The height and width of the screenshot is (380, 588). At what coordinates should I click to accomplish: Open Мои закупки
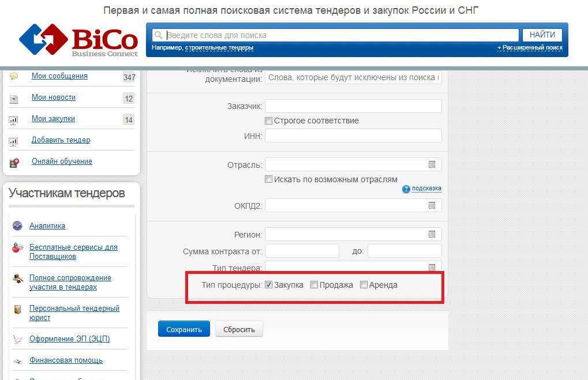[53, 118]
